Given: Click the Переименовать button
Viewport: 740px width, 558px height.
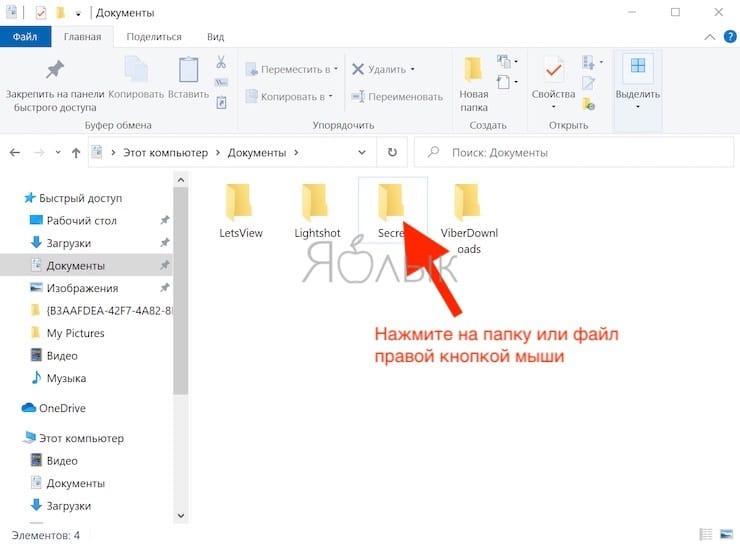Looking at the screenshot, I should pos(397,96).
